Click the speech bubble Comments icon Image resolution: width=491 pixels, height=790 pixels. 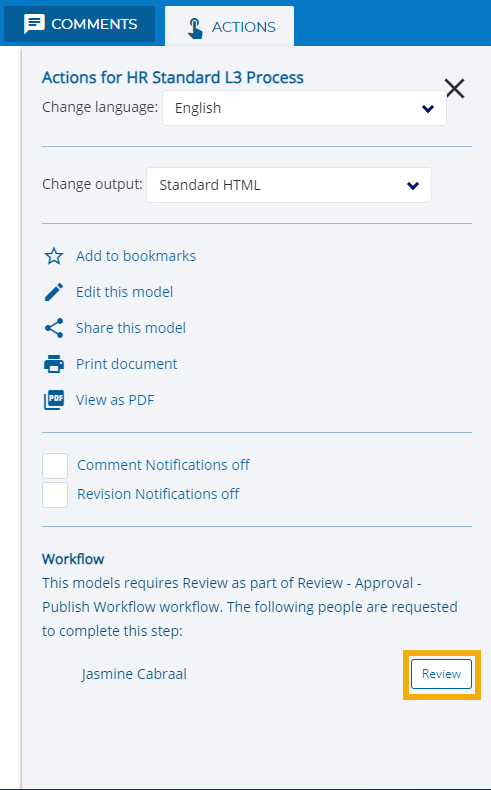pyautogui.click(x=34, y=24)
